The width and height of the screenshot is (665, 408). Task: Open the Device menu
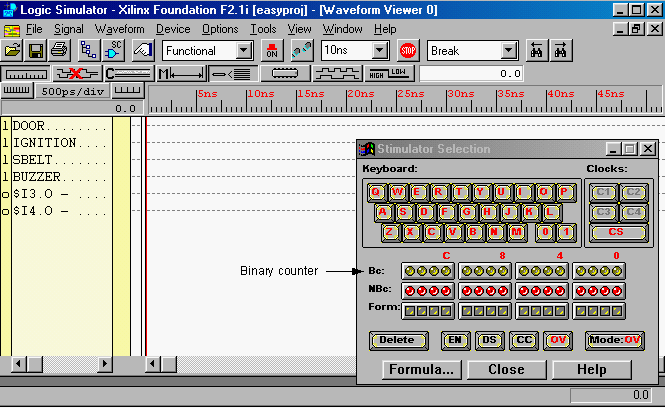click(x=172, y=29)
